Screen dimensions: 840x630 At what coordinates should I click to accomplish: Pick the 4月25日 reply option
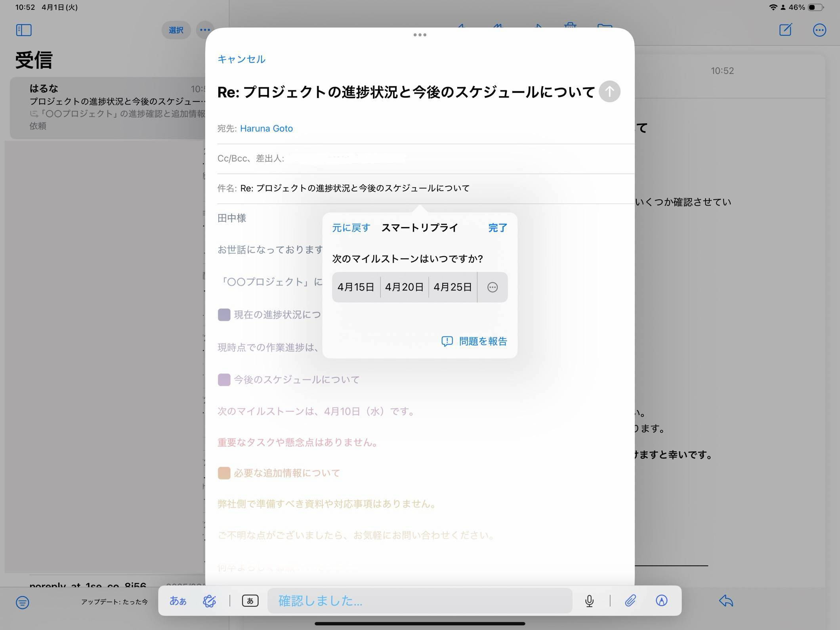(452, 287)
